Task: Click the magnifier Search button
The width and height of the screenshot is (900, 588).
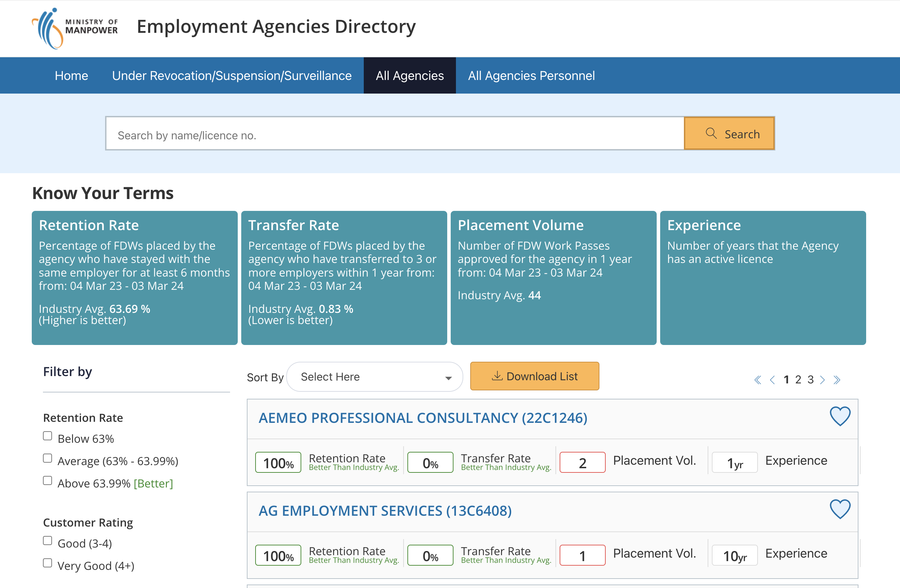Action: [x=729, y=134]
